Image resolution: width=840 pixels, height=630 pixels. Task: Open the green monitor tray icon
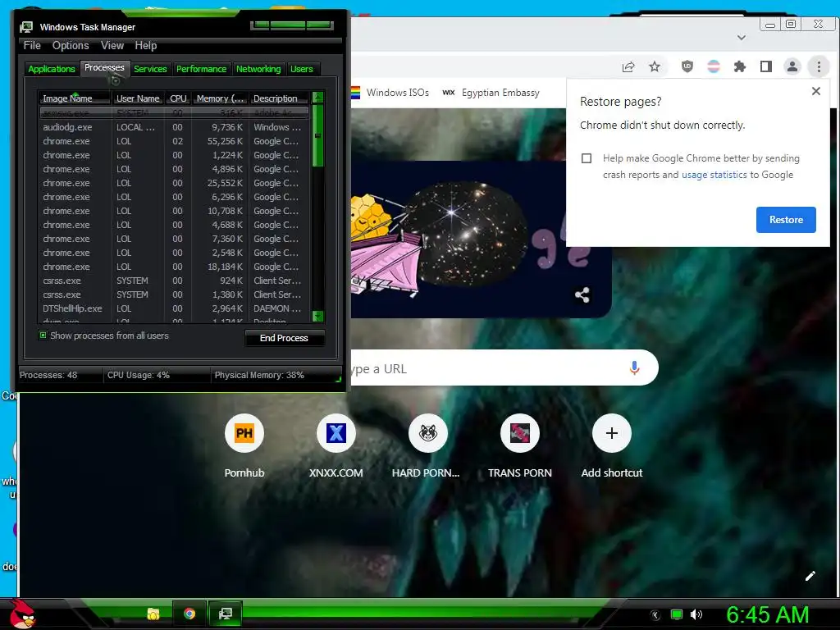coord(677,615)
